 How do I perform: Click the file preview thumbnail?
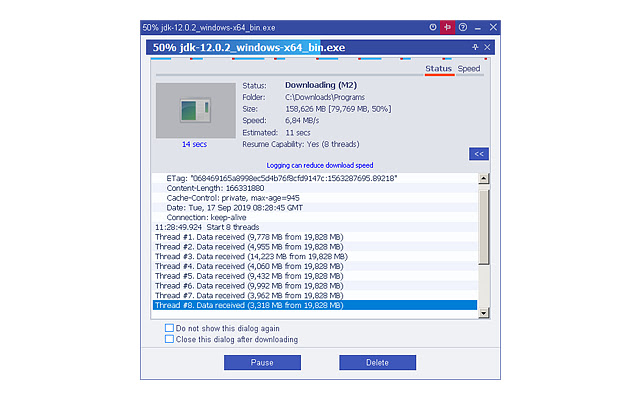pyautogui.click(x=196, y=111)
